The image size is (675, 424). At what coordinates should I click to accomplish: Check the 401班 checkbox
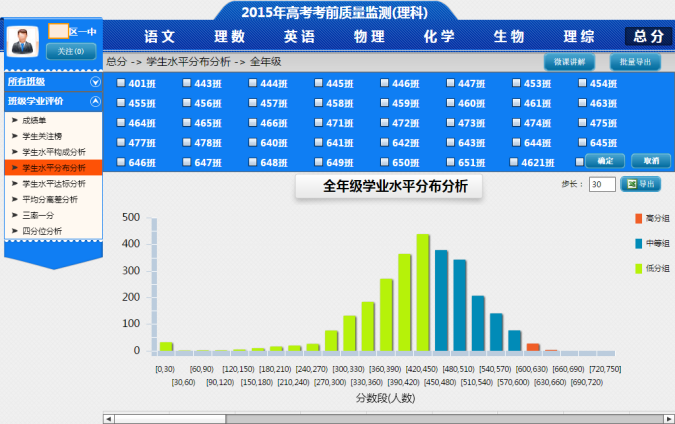(121, 83)
